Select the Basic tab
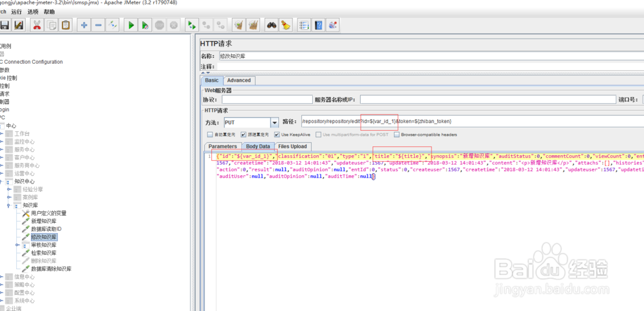The width and height of the screenshot is (644, 311). coord(212,80)
